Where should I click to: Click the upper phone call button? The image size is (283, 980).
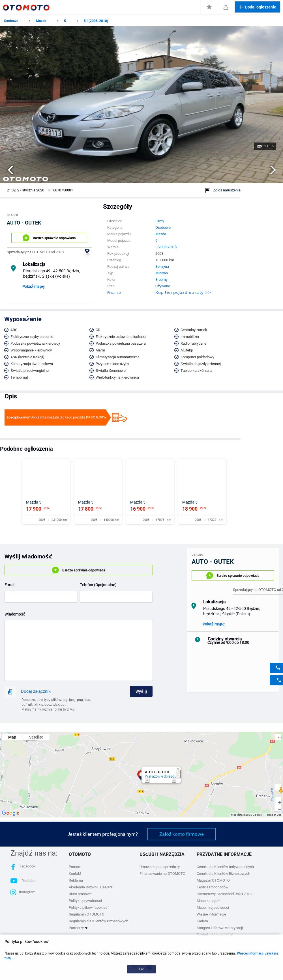(277, 667)
